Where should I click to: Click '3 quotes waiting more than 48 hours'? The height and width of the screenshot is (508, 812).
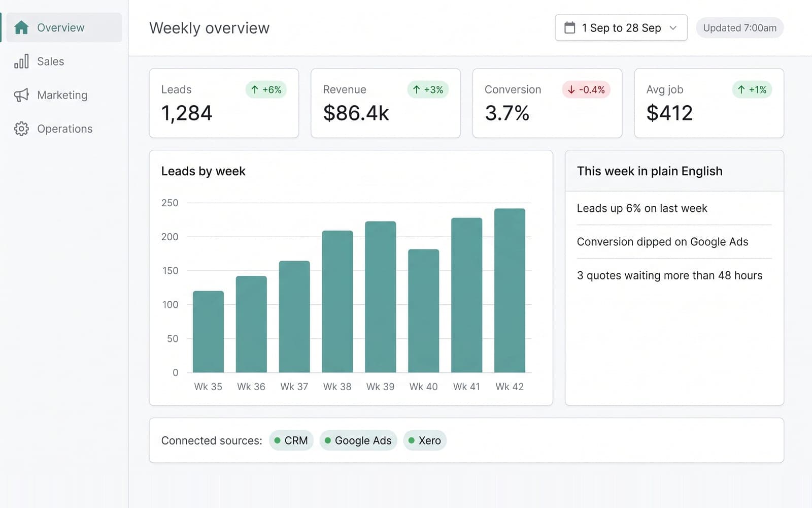click(669, 275)
